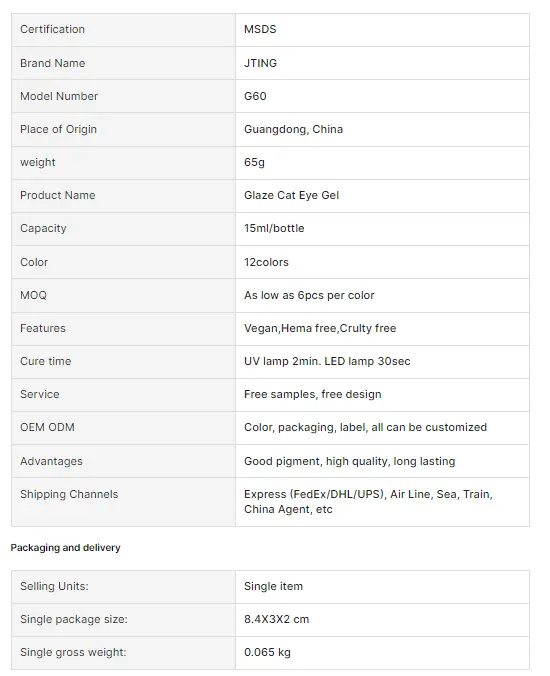Viewport: 550px width, 676px height.
Task: Click the Packaging and delivery heading
Action: tap(66, 548)
